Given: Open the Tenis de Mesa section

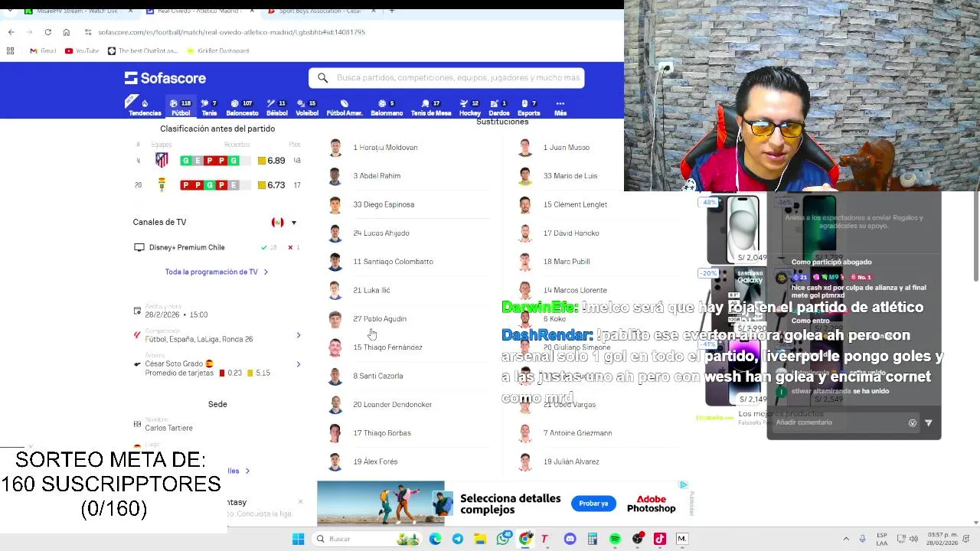Looking at the screenshot, I should pyautogui.click(x=431, y=107).
